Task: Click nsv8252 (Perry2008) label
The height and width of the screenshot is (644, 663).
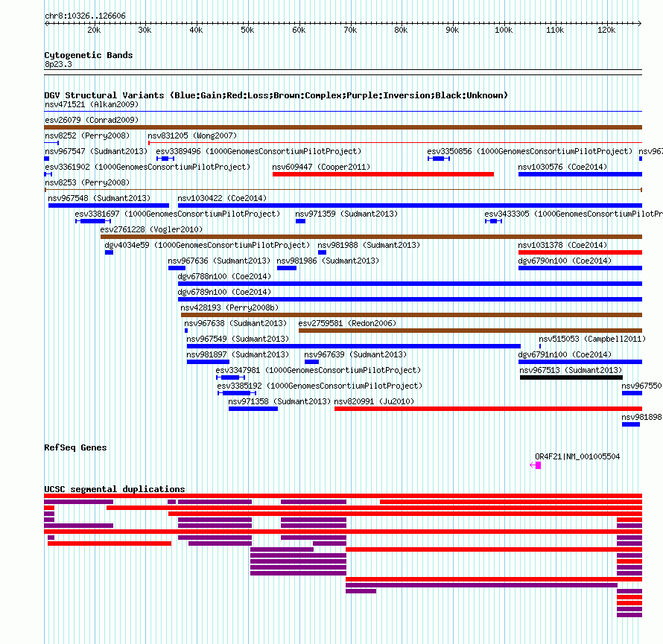Action: [x=87, y=136]
